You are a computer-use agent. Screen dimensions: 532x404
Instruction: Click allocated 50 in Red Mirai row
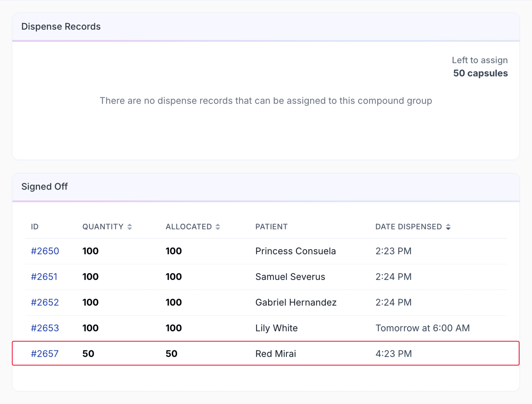point(172,354)
